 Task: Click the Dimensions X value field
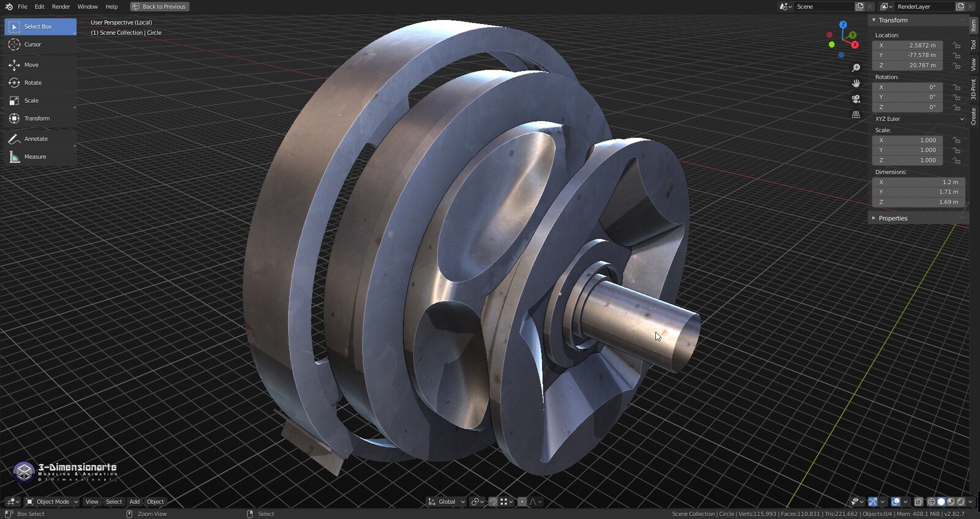919,182
